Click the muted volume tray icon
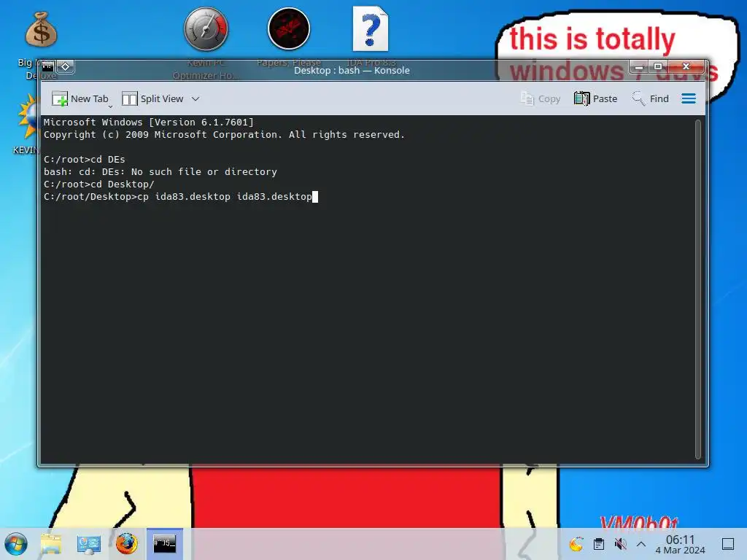The width and height of the screenshot is (747, 560). 620,544
